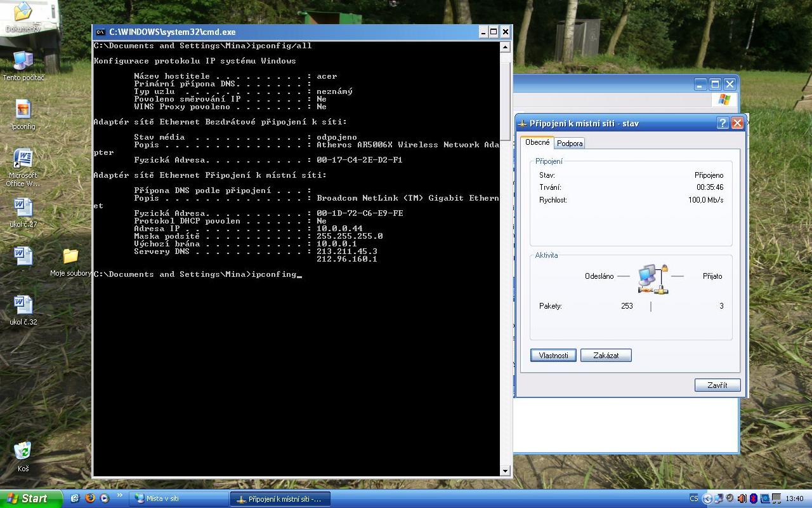Open ukol č.27 Word document
Viewport: 812px width, 508px height.
23,208
